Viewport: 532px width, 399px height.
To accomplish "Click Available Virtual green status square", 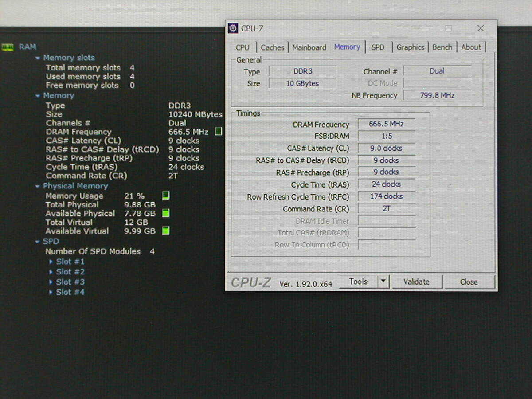I will click(x=165, y=231).
